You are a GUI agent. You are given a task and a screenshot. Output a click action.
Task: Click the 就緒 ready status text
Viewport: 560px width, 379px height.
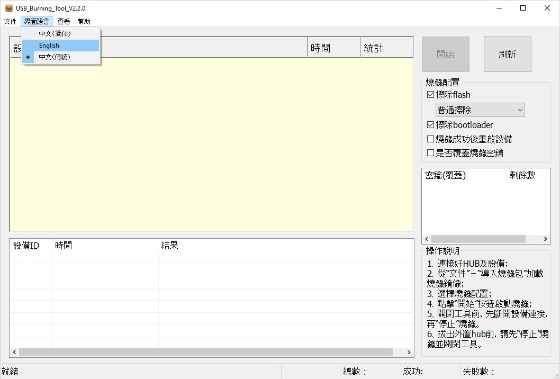pyautogui.click(x=10, y=371)
